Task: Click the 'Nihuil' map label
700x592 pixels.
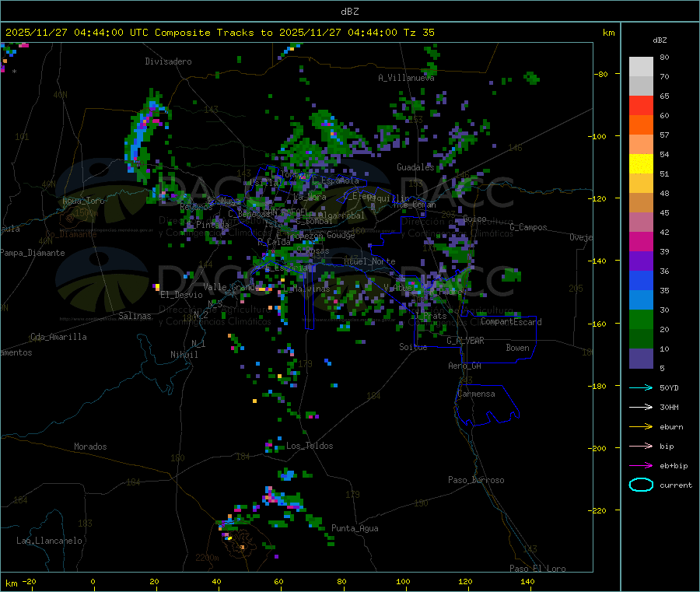Action: click(x=184, y=355)
